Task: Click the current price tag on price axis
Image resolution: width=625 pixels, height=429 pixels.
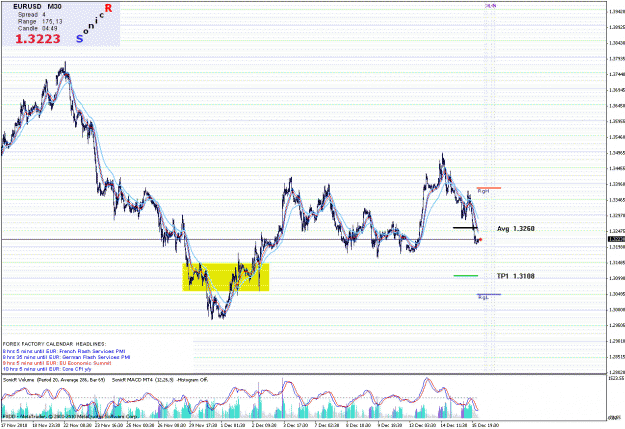Action: 616,239
